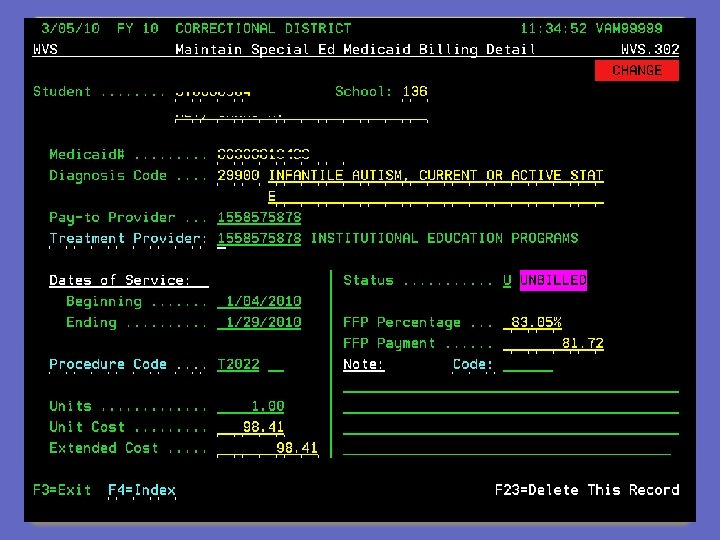Select the Unit Cost field
Image resolution: width=720 pixels, height=540 pixels.
click(251, 427)
